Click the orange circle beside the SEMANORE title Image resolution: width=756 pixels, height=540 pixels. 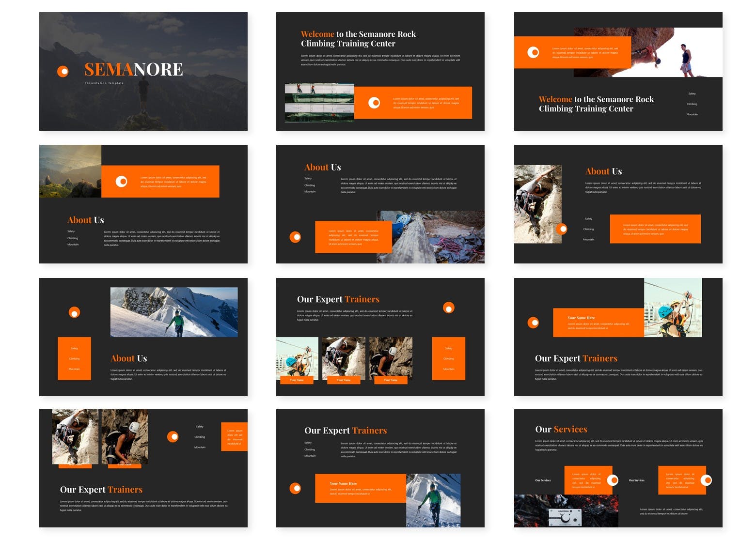tap(63, 72)
